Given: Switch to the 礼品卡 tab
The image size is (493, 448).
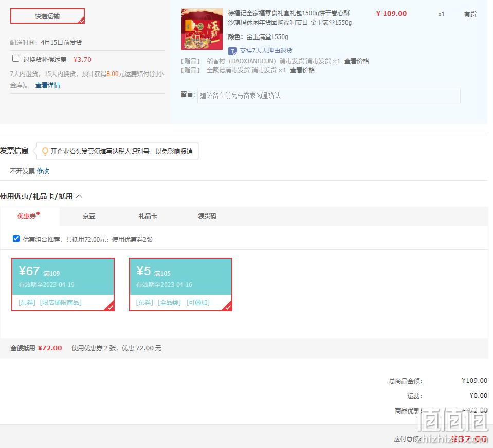Looking at the screenshot, I should coord(148,216).
